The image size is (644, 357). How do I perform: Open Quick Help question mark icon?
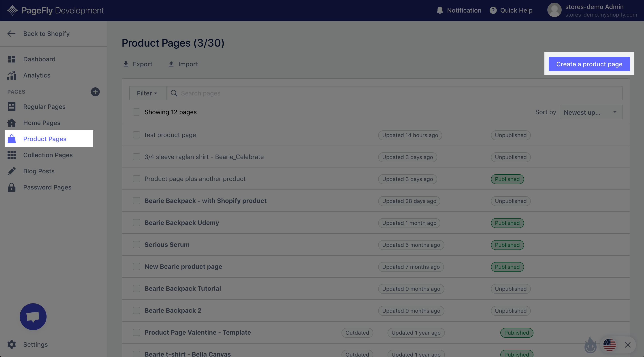point(493,10)
